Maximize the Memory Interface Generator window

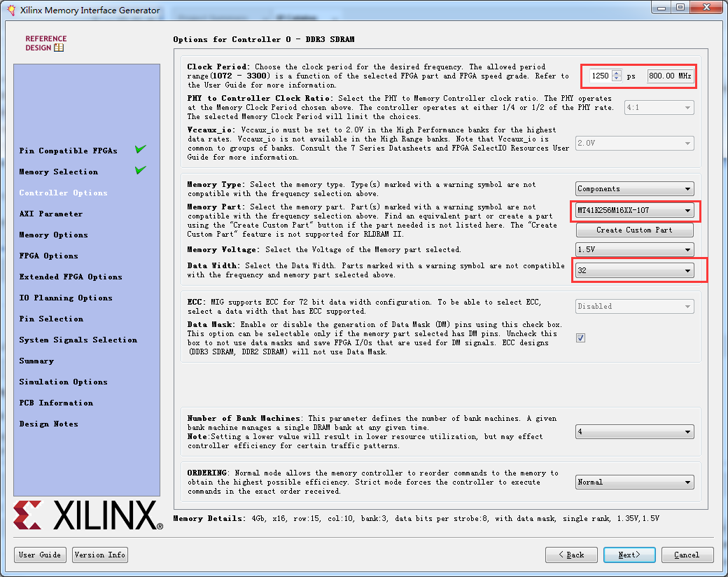coord(680,7)
